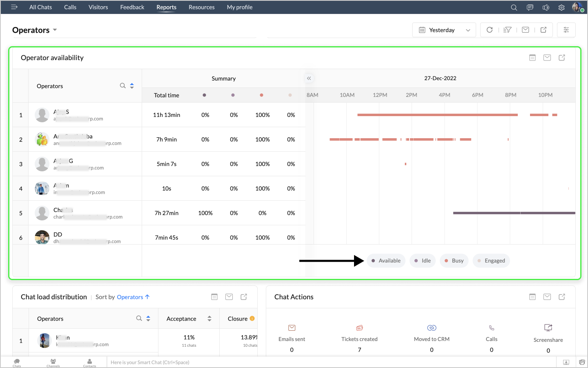Screen dimensions: 588x368
Task: Toggle the Idle legend filter
Action: [x=423, y=260]
